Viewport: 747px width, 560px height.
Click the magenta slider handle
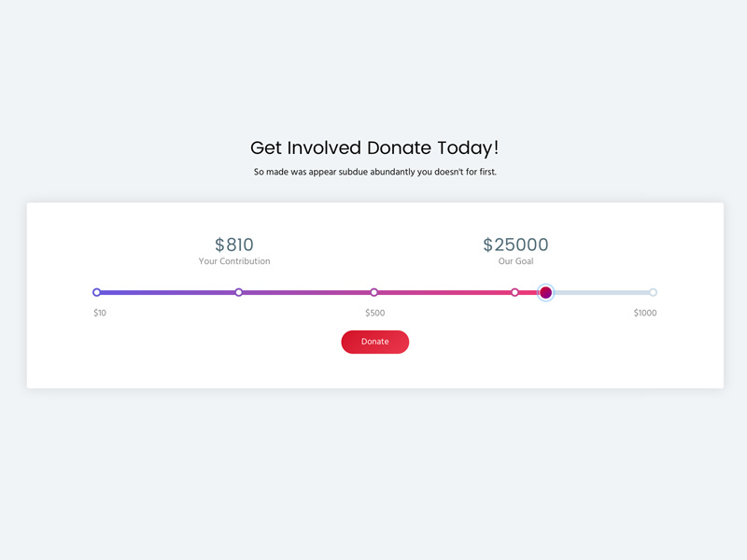click(546, 293)
